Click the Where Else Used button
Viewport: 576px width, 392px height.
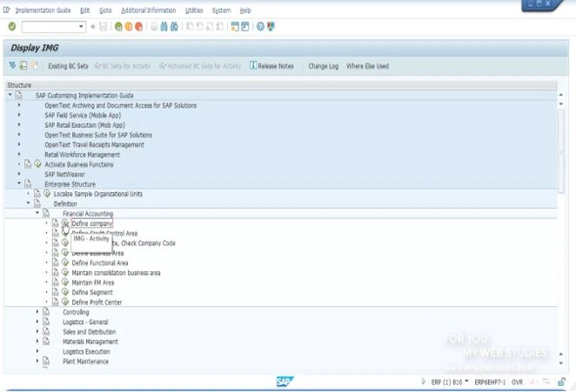point(367,66)
